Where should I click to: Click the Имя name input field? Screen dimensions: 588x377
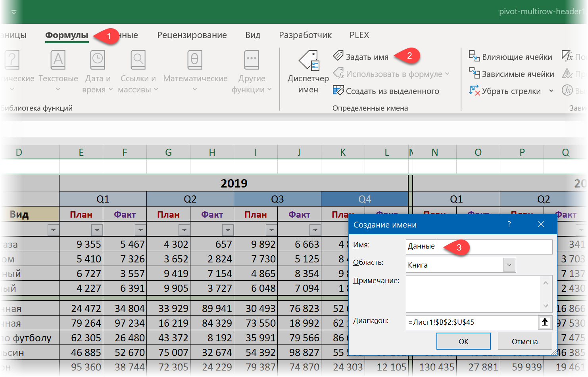[479, 247]
